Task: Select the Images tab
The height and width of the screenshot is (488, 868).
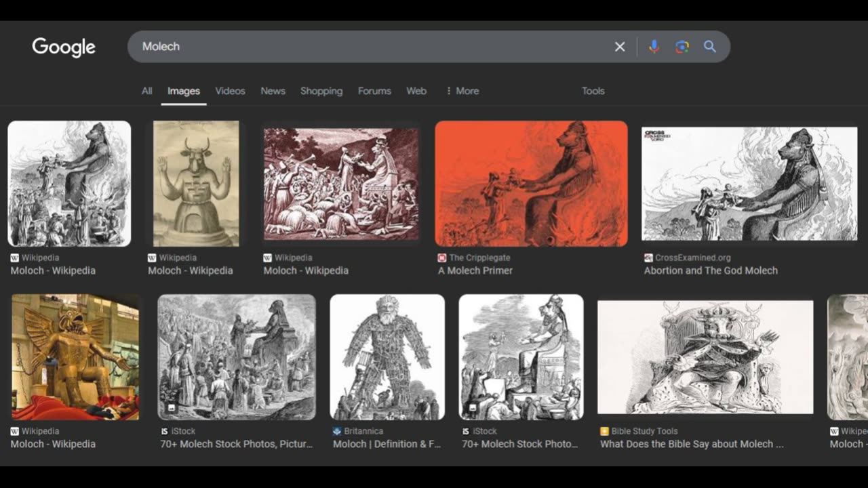Action: tap(184, 91)
